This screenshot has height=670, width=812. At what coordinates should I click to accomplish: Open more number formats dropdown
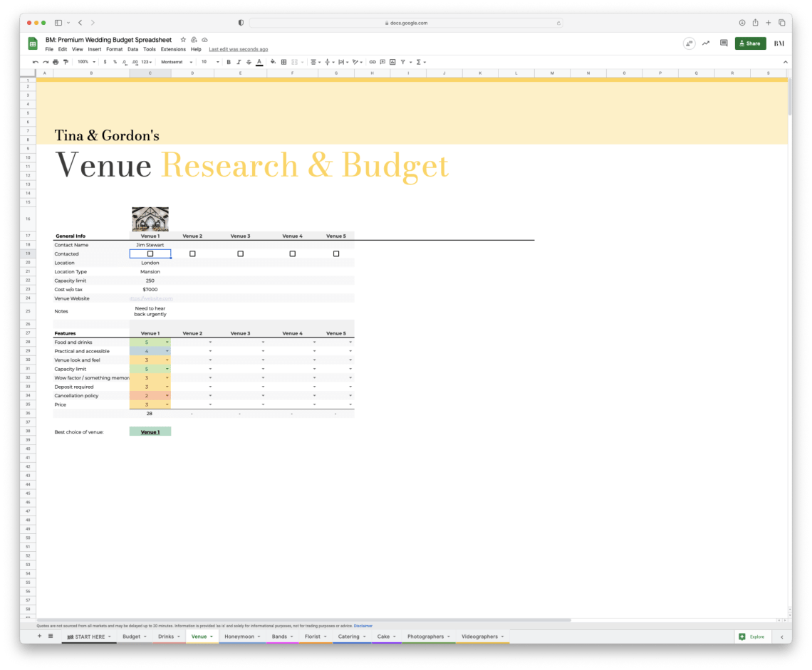147,62
